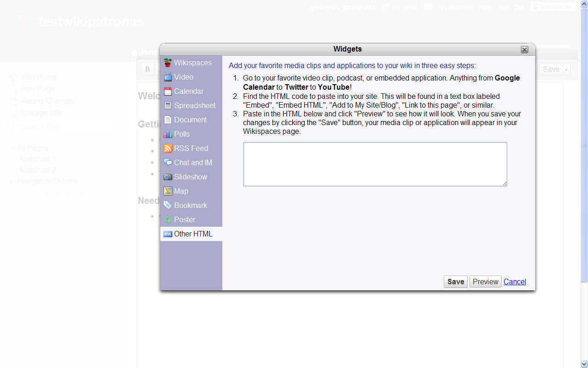Select the Wikispaces plant pot icon
The image size is (588, 368).
click(168, 63)
